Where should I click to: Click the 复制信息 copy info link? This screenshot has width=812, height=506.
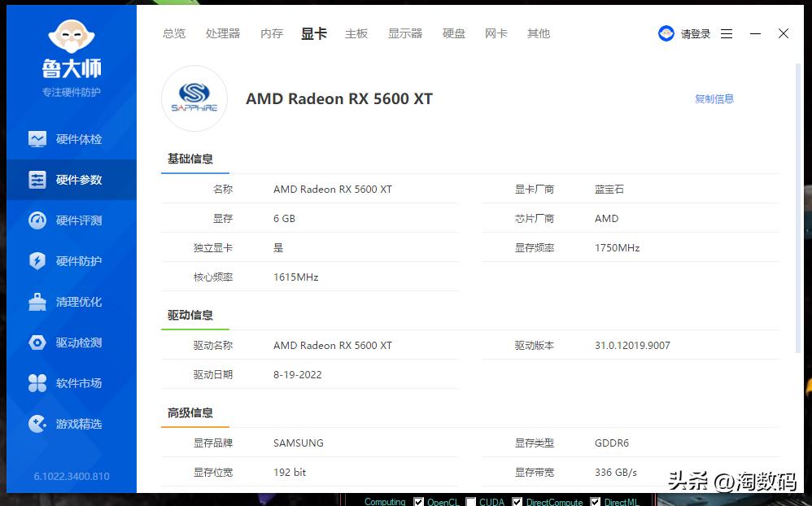pyautogui.click(x=714, y=98)
